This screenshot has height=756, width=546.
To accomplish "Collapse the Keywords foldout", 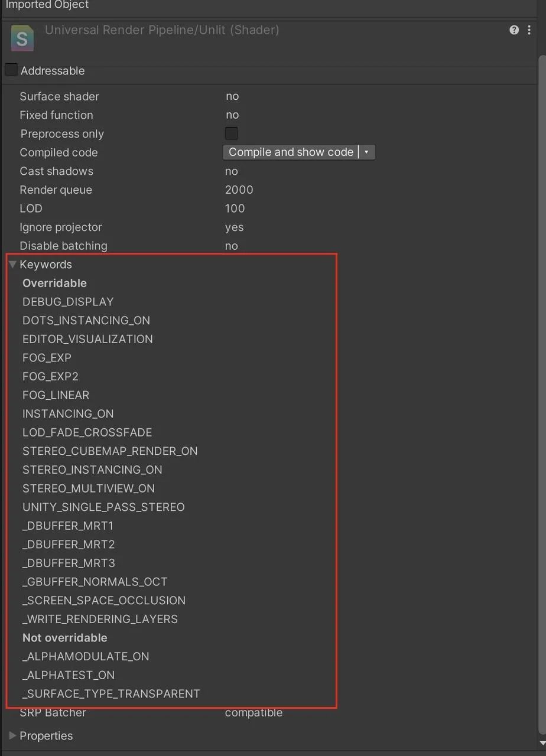I will 12,265.
